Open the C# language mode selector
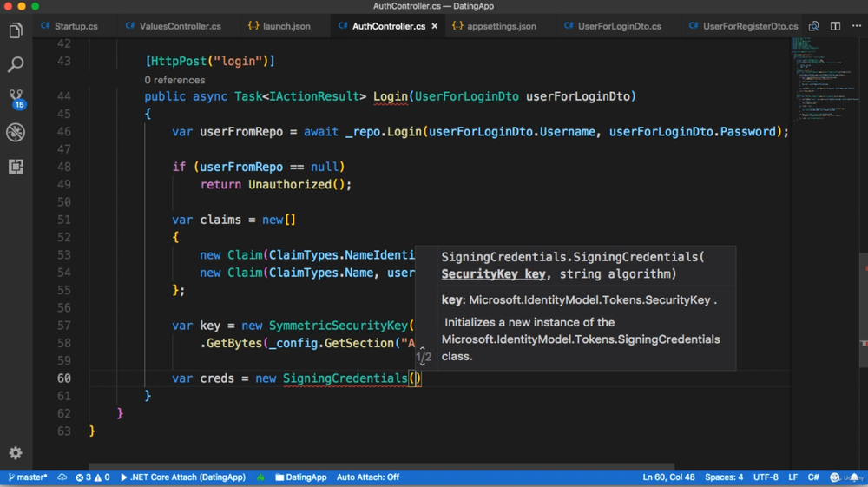The image size is (868, 487). pyautogui.click(x=813, y=477)
